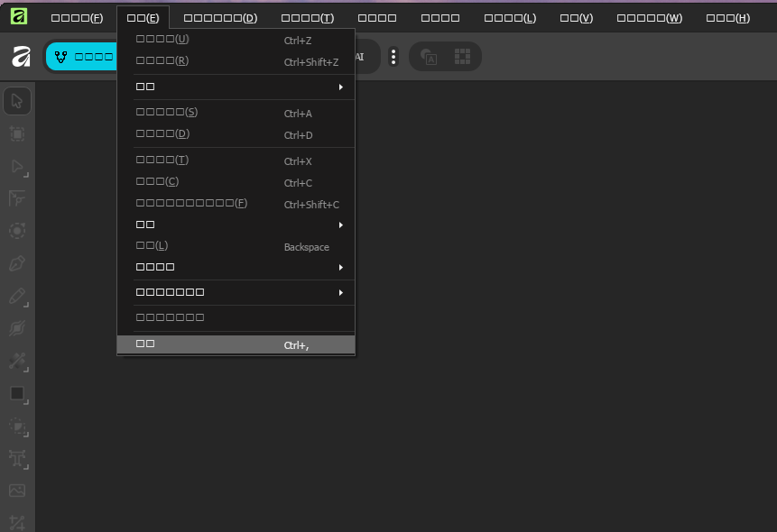Click the black color square in the toolbar
This screenshot has height=532, width=777.
point(16,394)
